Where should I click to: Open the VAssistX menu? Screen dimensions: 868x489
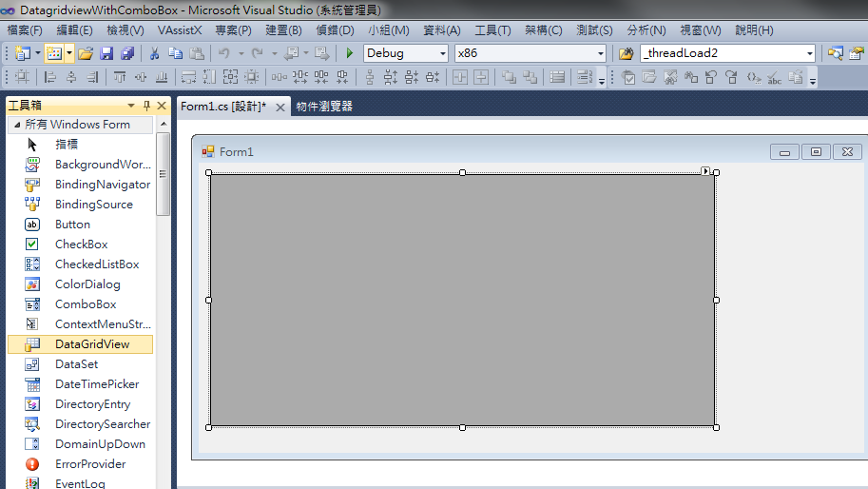click(180, 30)
